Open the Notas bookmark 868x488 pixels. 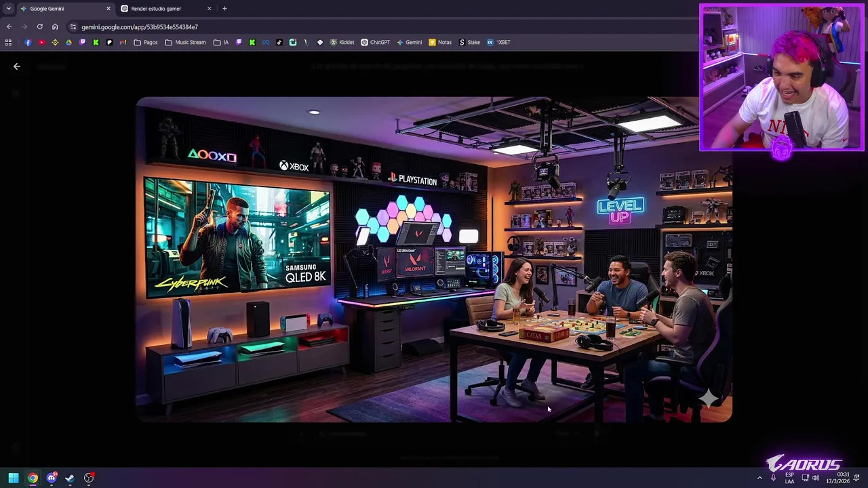439,42
